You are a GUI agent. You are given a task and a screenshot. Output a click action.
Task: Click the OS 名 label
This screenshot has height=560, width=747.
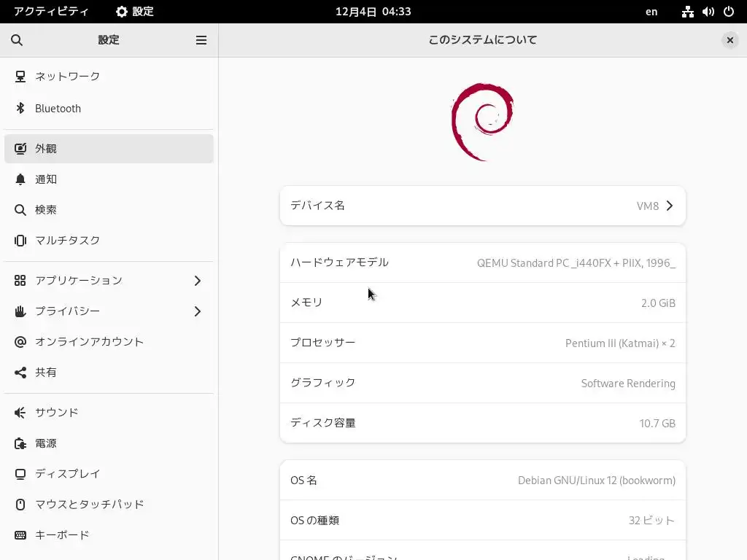[x=303, y=480]
